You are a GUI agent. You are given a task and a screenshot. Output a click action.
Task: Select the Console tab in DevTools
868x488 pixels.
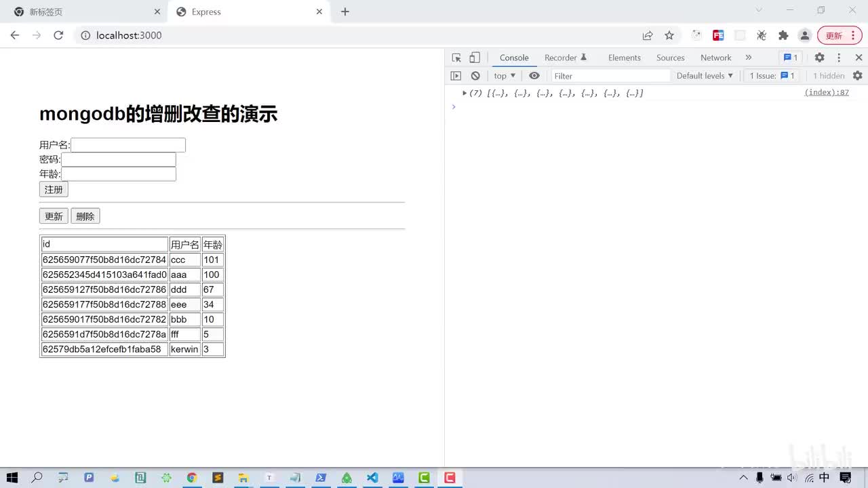coord(514,58)
